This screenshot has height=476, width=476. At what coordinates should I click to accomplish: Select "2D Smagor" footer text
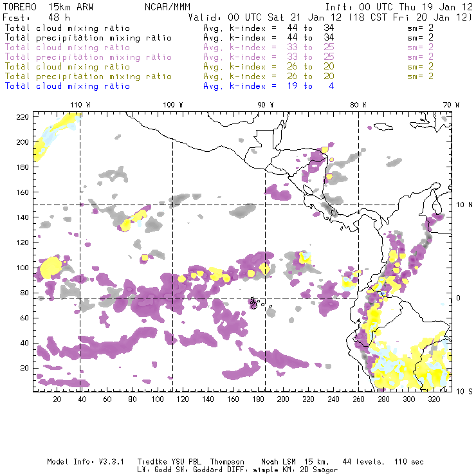coord(319,470)
